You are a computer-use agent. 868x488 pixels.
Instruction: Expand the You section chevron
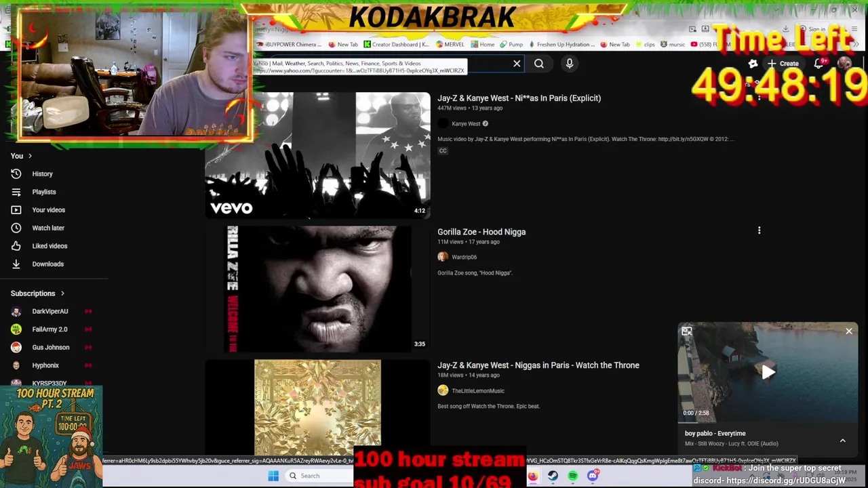[x=30, y=156]
